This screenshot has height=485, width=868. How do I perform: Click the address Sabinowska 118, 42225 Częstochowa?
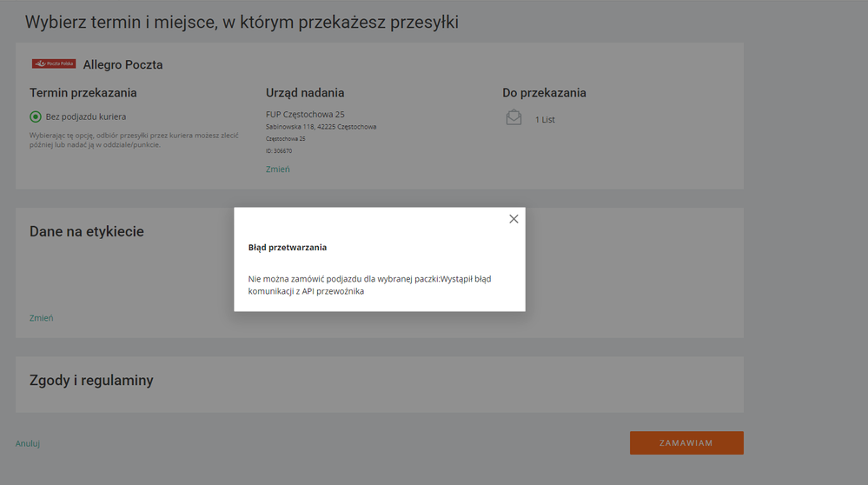click(321, 127)
